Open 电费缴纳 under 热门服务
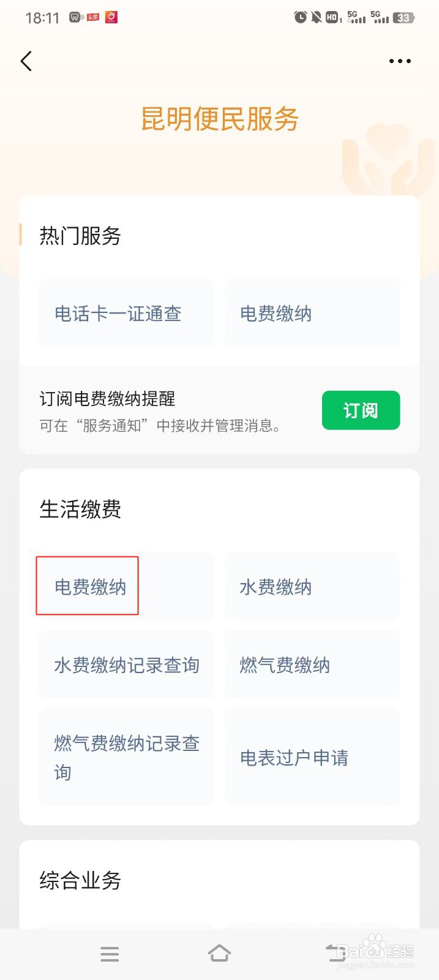The image size is (439, 980). (x=312, y=313)
